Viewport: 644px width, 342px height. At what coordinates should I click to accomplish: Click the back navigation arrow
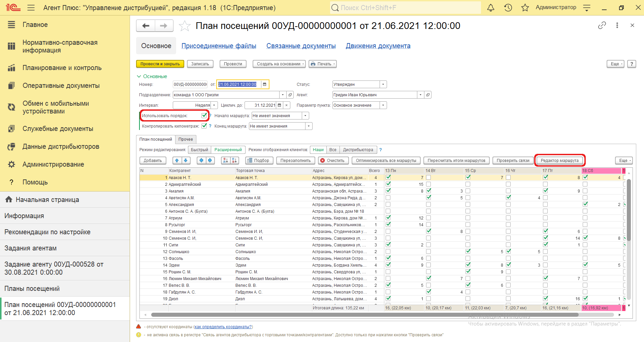[x=146, y=26]
